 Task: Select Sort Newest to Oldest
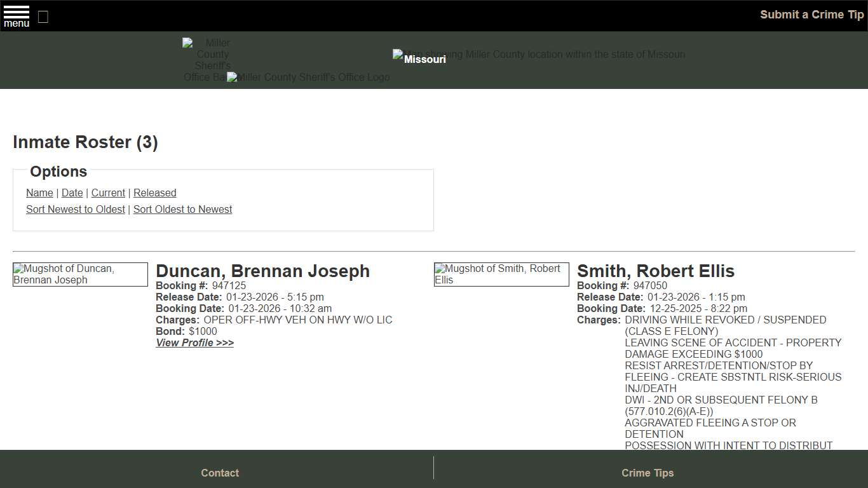tap(75, 209)
